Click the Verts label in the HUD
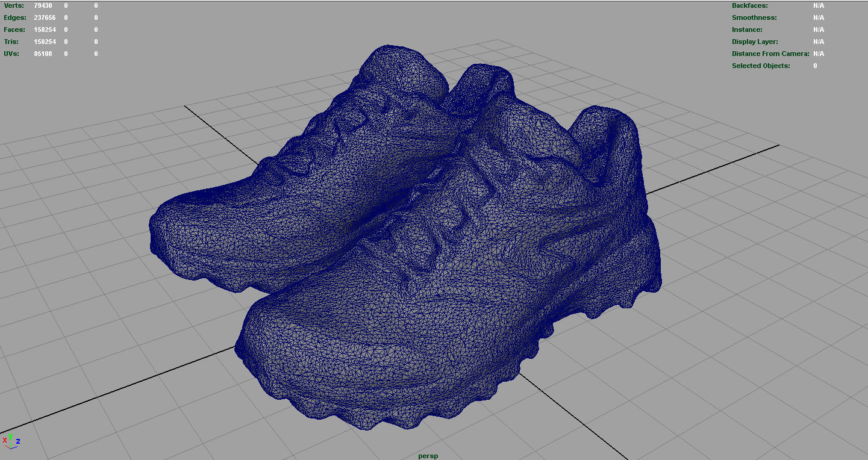This screenshot has width=868, height=460. [14, 5]
